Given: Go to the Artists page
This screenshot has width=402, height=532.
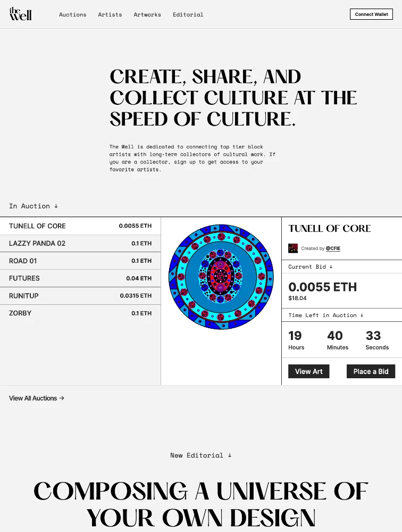Looking at the screenshot, I should pos(110,14).
